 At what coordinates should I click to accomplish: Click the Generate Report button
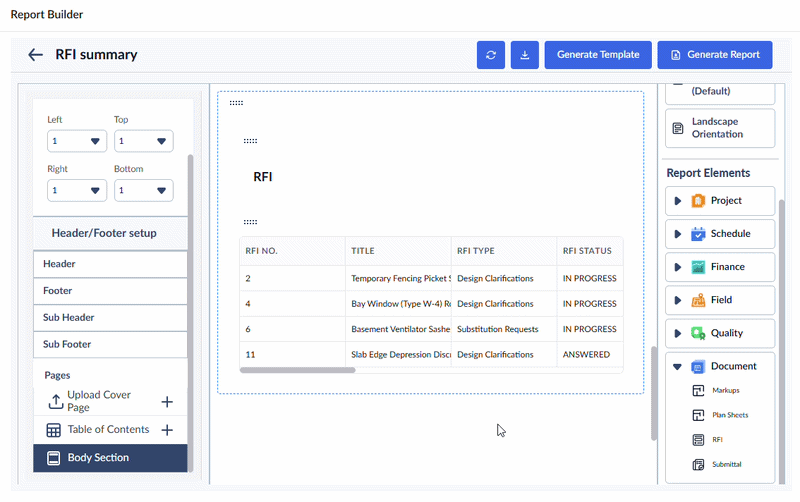tap(715, 55)
